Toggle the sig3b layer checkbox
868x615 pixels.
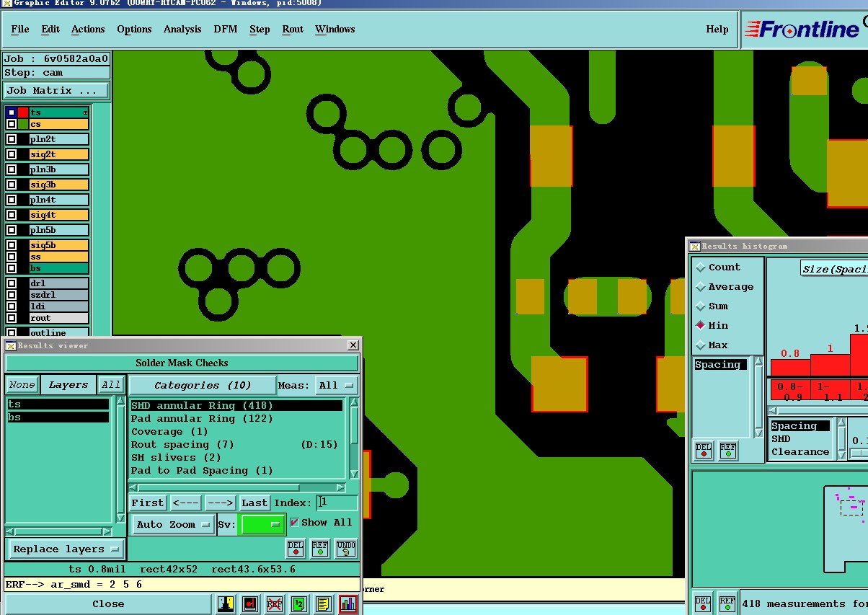pyautogui.click(x=12, y=185)
